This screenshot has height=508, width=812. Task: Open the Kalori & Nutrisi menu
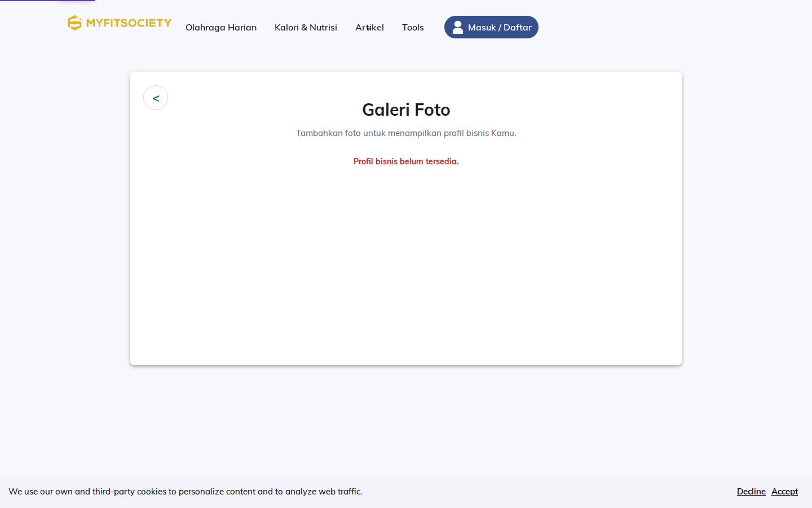[306, 27]
